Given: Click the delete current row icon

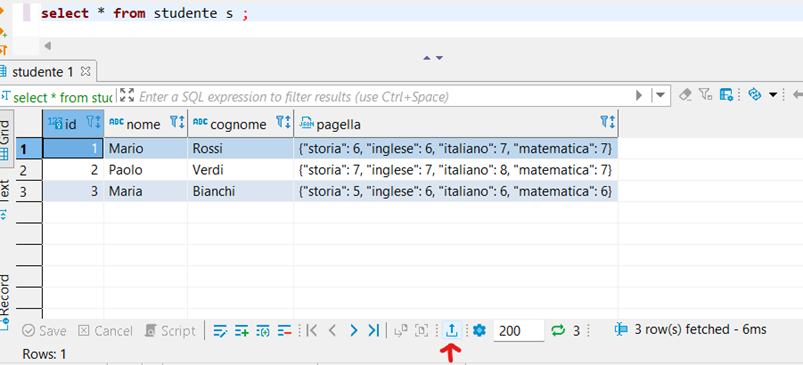Looking at the screenshot, I should coord(284,331).
